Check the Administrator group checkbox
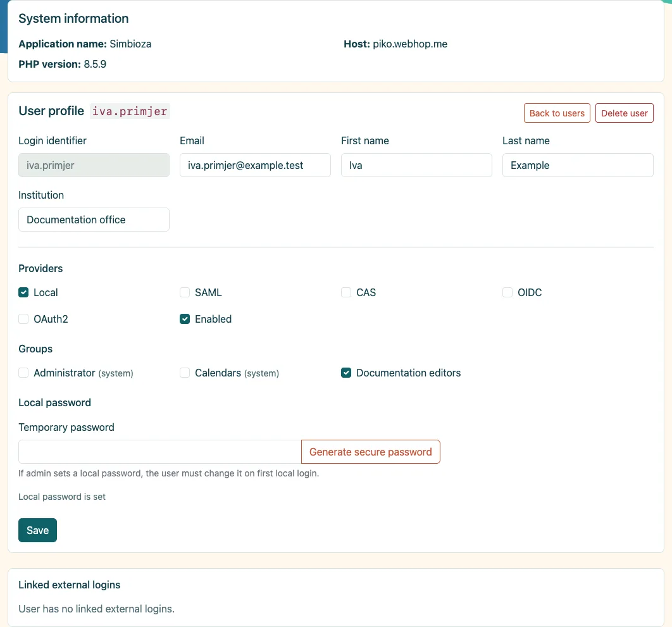The width and height of the screenshot is (672, 627). (23, 373)
